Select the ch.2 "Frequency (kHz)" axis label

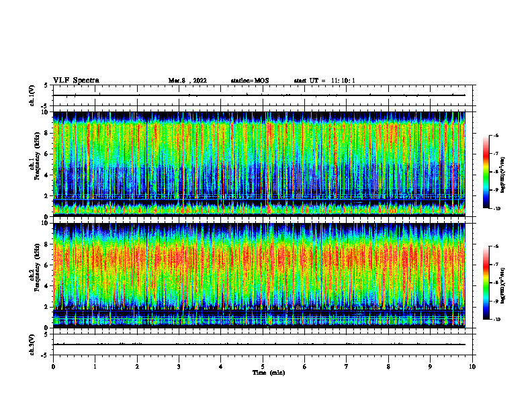coord(37,267)
